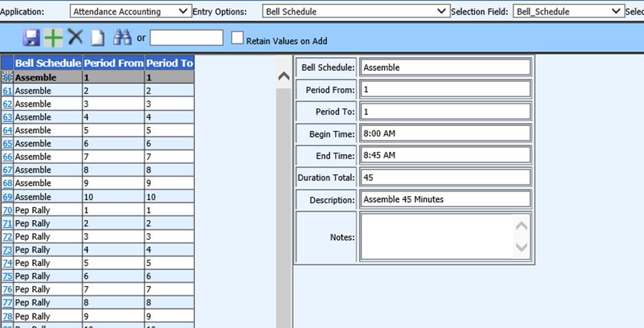Select record link 65
The height and width of the screenshot is (328, 644).
8,144
